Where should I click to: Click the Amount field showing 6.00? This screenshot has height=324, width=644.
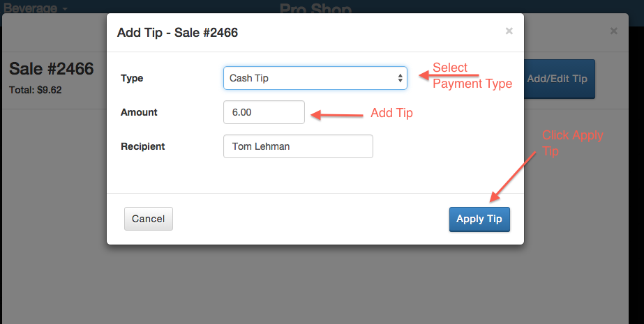click(264, 112)
